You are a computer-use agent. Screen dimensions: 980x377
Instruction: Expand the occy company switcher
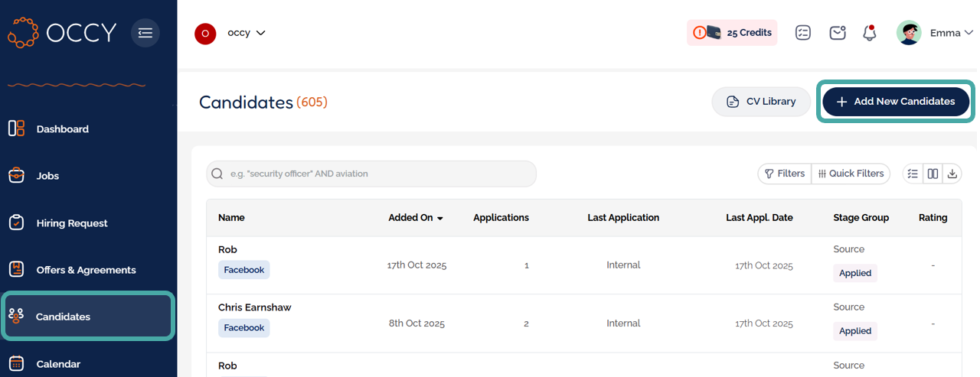(246, 33)
